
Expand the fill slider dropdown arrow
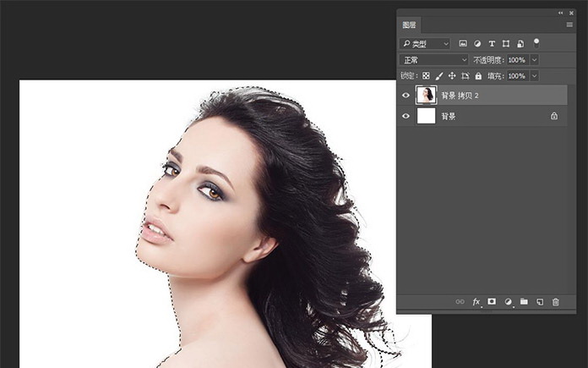point(535,76)
